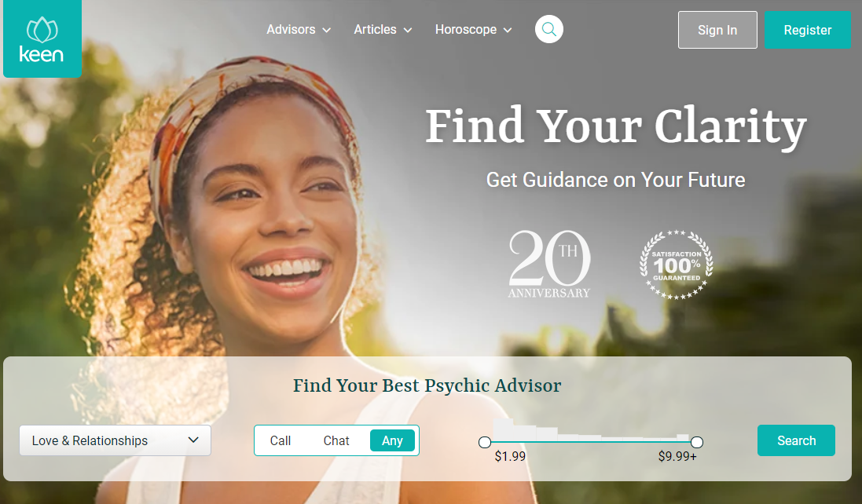Screen dimensions: 862x504
Task: Click the teal Search button
Action: pos(796,440)
